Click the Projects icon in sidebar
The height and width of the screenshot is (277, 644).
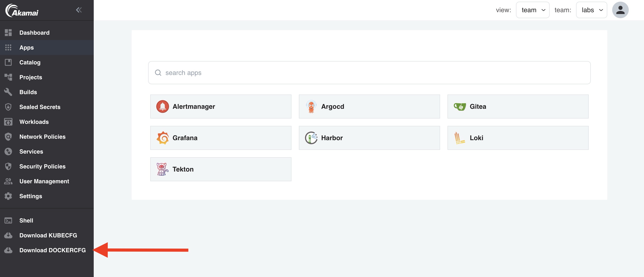click(8, 77)
